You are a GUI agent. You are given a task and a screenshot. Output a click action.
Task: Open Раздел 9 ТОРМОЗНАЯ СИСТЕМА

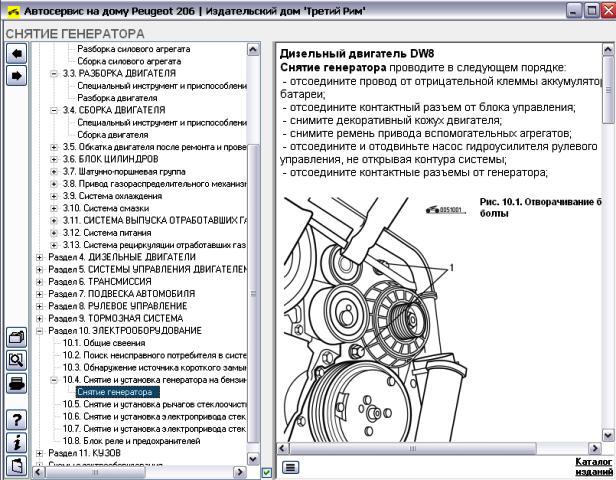tap(116, 318)
